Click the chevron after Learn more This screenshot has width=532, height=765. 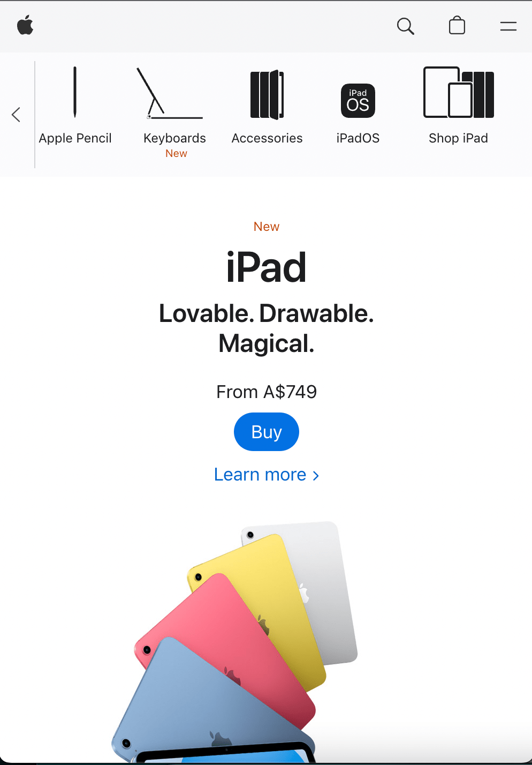pos(316,476)
